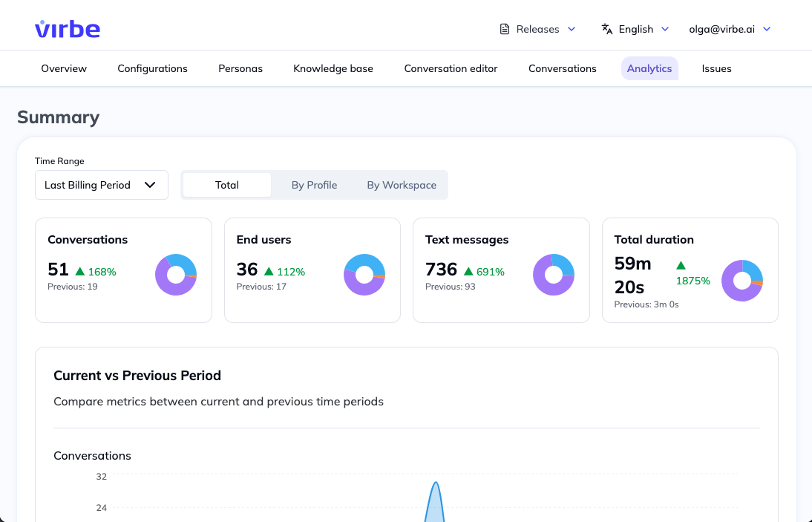Viewport: 812px width, 522px height.
Task: Click the blue peak in the Conversations chart
Action: [x=436, y=501]
